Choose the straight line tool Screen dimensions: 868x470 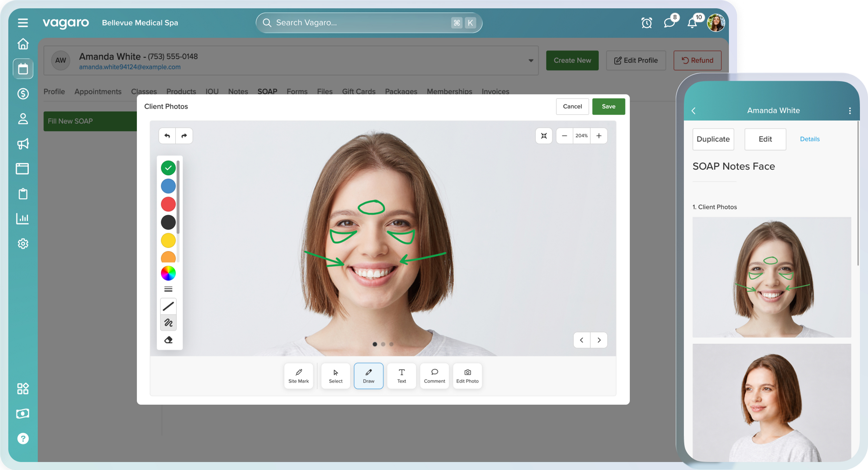[x=168, y=306]
